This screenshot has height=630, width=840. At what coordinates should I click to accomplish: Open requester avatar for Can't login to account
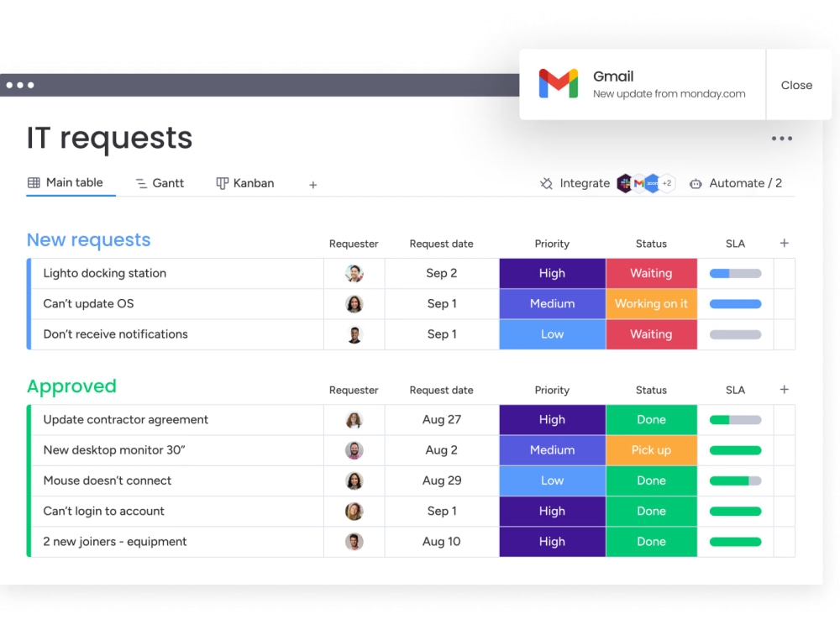pyautogui.click(x=354, y=511)
